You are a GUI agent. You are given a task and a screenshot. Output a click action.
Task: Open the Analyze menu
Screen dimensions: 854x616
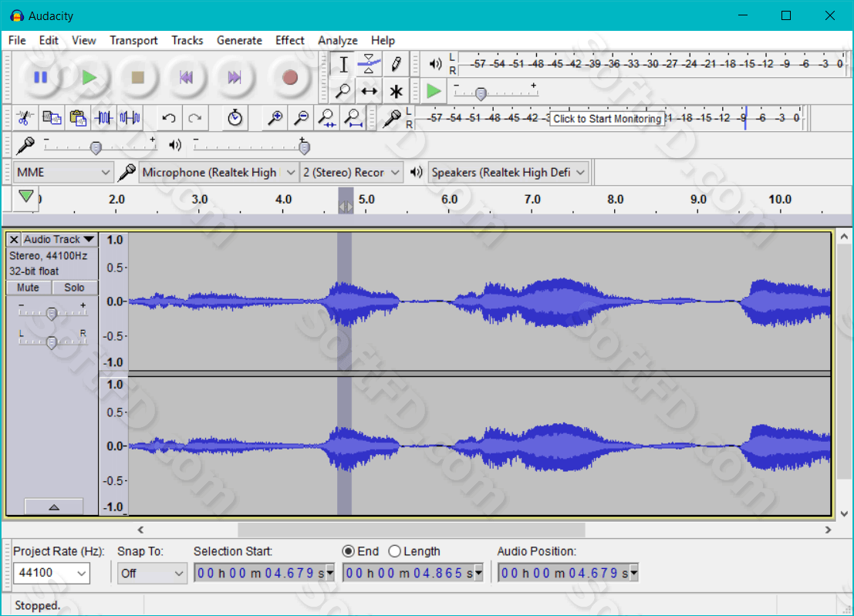point(338,40)
